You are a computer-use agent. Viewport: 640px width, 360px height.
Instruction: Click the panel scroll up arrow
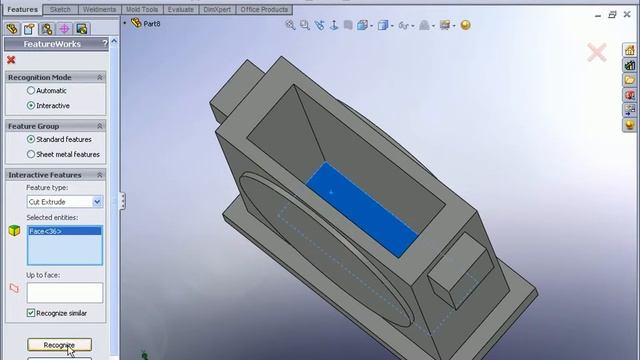tap(114, 41)
